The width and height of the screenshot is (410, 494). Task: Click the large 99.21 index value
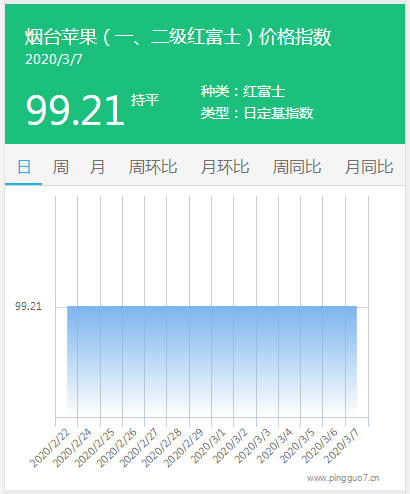pos(75,110)
